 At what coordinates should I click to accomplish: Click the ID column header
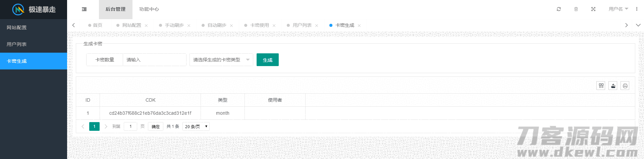(88, 100)
